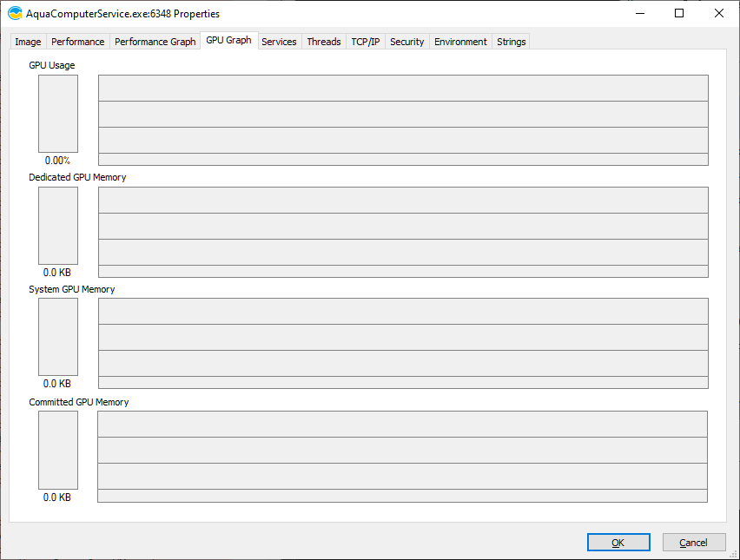Click the System GPU Memory history graph

(x=403, y=344)
